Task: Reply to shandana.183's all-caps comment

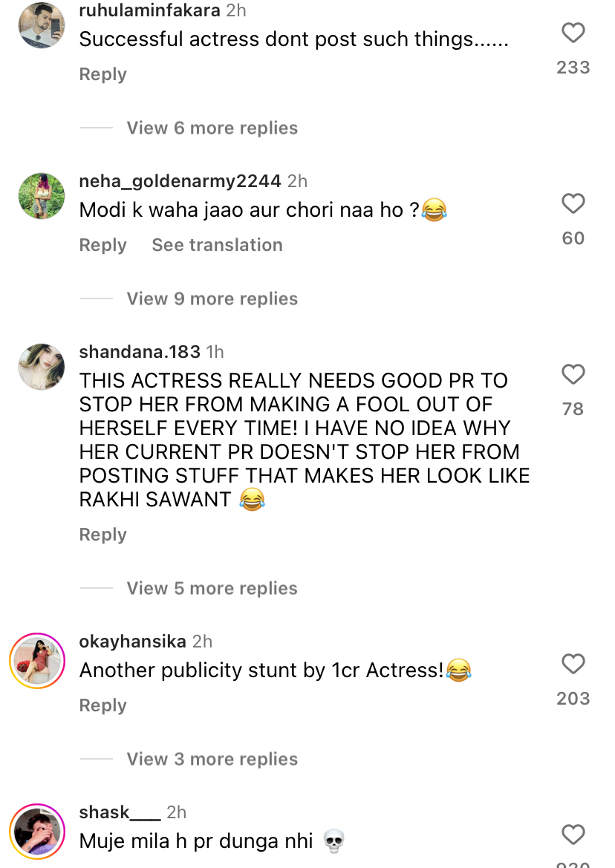Action: coord(102,535)
